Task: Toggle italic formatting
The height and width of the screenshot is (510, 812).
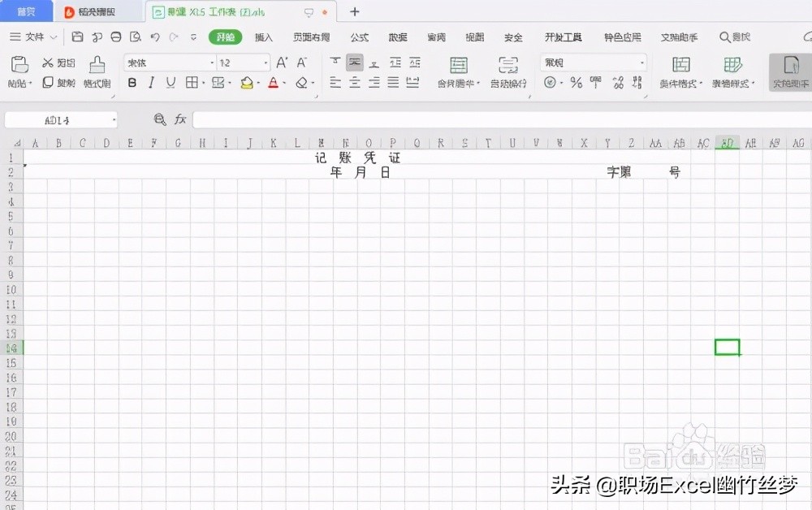Action: click(x=150, y=82)
